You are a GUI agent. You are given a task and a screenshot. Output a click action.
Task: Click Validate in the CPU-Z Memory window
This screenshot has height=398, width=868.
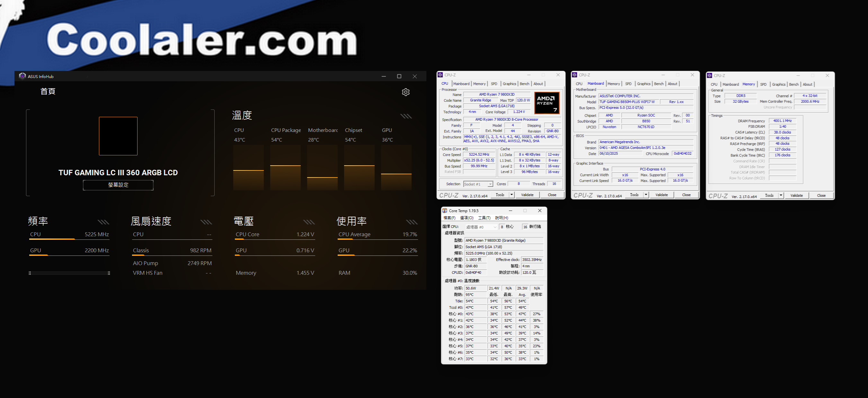(x=796, y=195)
